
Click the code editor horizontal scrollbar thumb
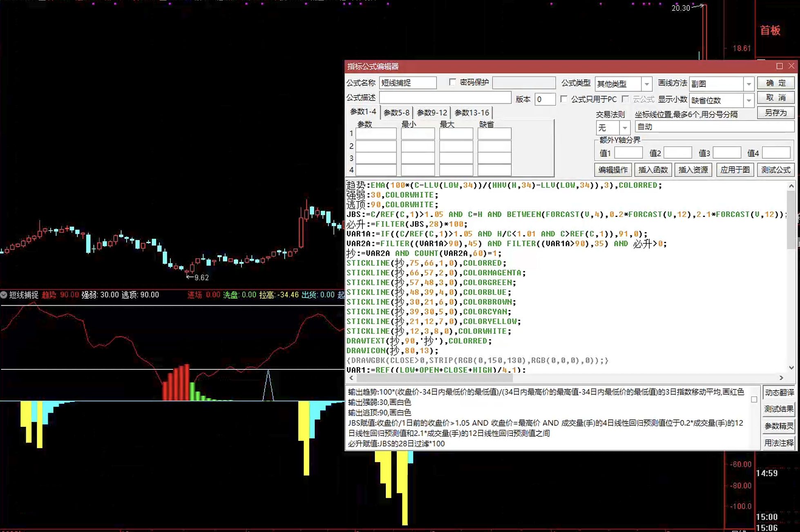[434, 378]
